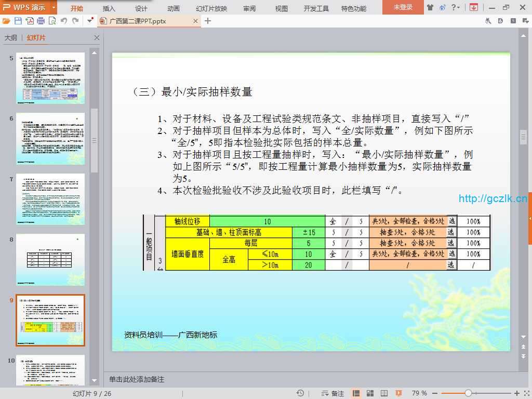532x399 pixels.
Task: Open folder icon to open a file
Action: pos(6,21)
